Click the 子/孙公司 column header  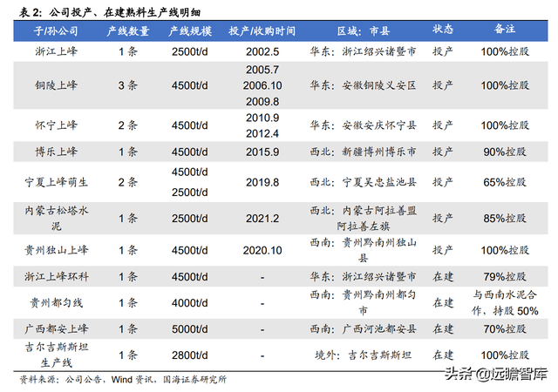56,31
